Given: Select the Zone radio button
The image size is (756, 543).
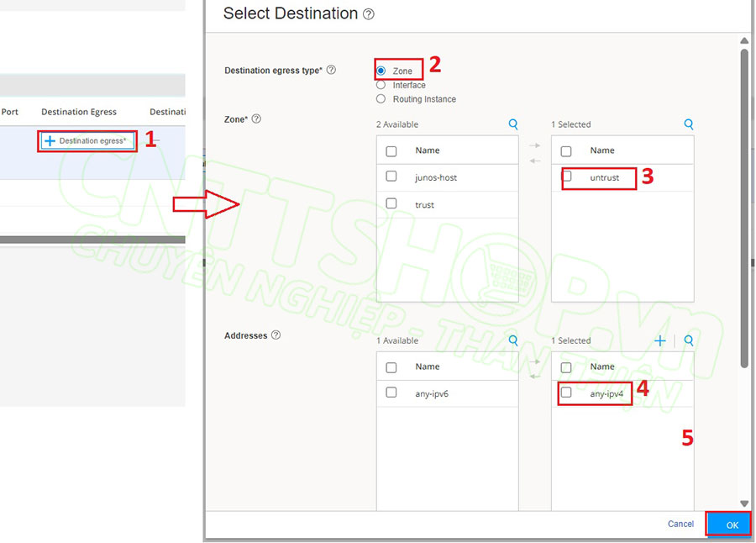Looking at the screenshot, I should pos(381,71).
